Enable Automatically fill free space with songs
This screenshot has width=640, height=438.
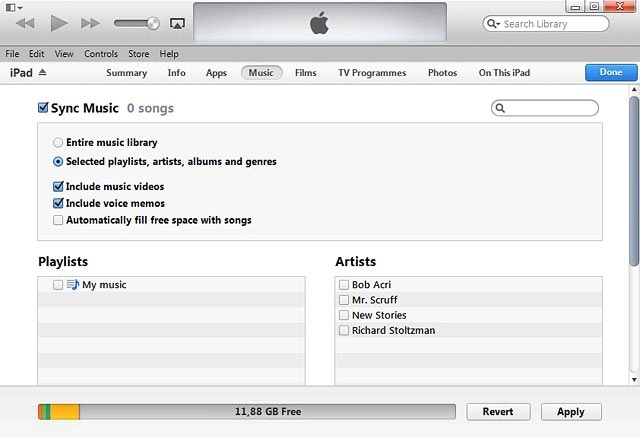pyautogui.click(x=58, y=220)
